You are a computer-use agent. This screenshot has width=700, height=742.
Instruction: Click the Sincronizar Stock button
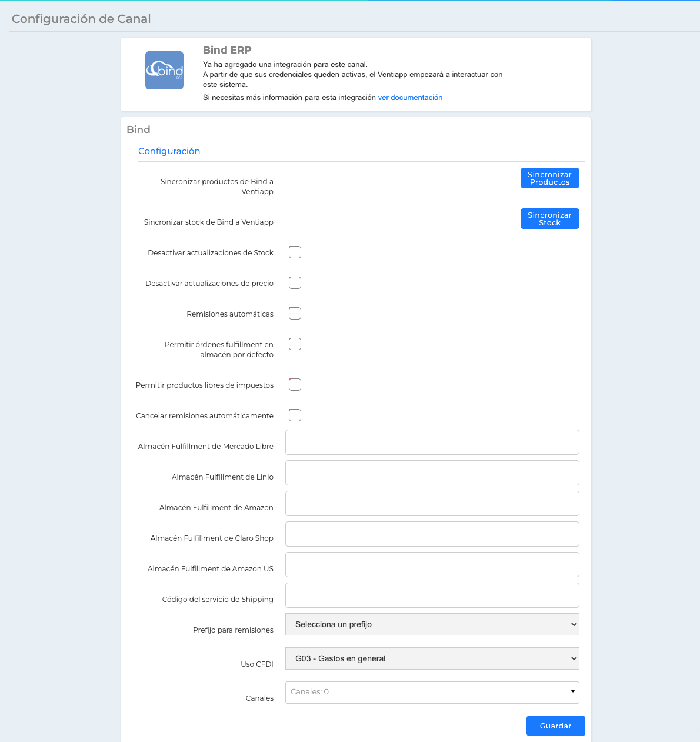(549, 219)
